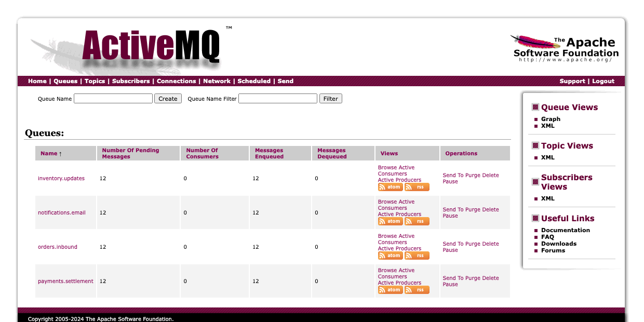644x322 pixels.
Task: Open XML under Subscribers Views
Action: click(547, 198)
